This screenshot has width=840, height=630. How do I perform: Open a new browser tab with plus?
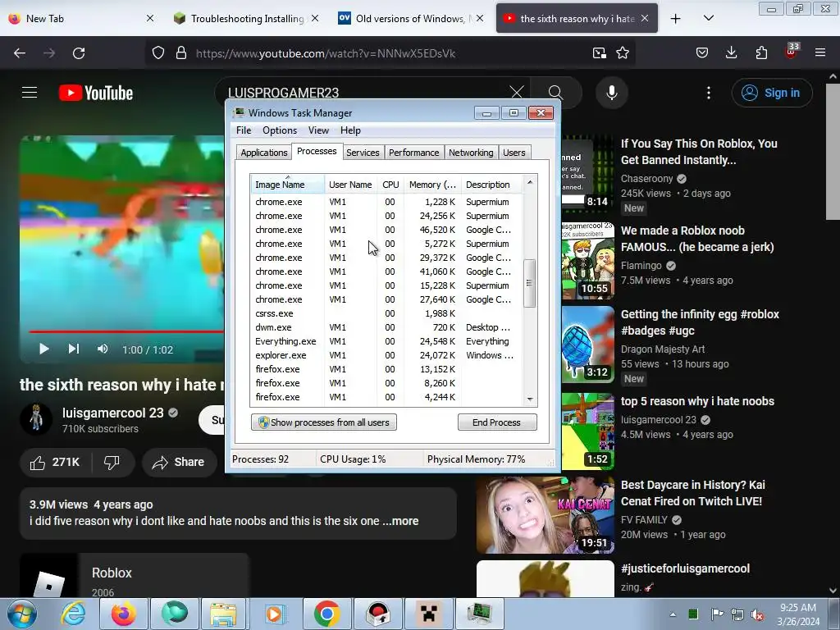pyautogui.click(x=676, y=19)
